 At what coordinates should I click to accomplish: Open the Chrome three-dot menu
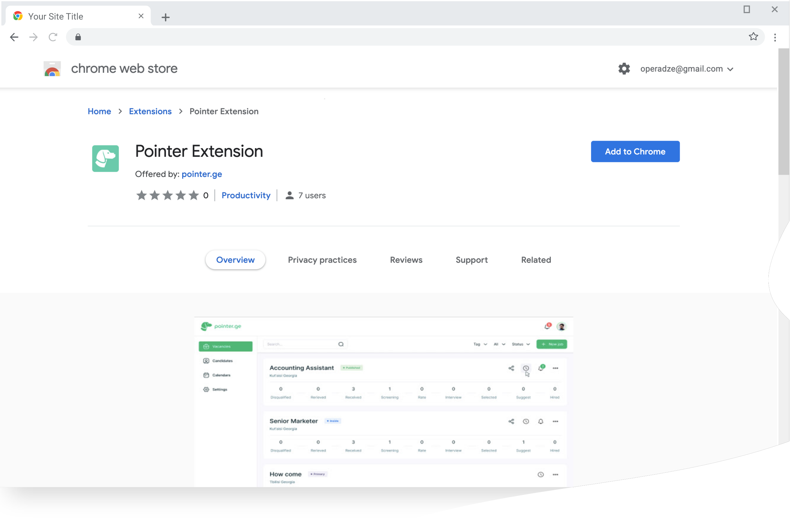tap(775, 37)
